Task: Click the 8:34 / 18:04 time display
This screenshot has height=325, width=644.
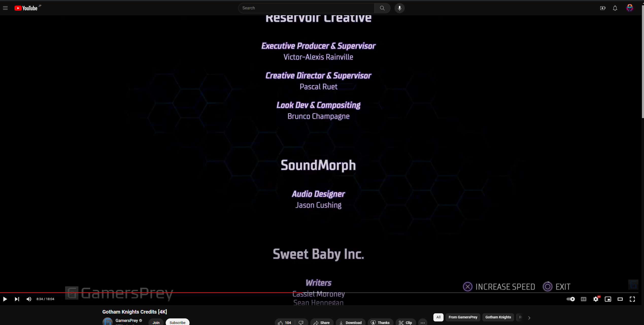Action: 45,299
